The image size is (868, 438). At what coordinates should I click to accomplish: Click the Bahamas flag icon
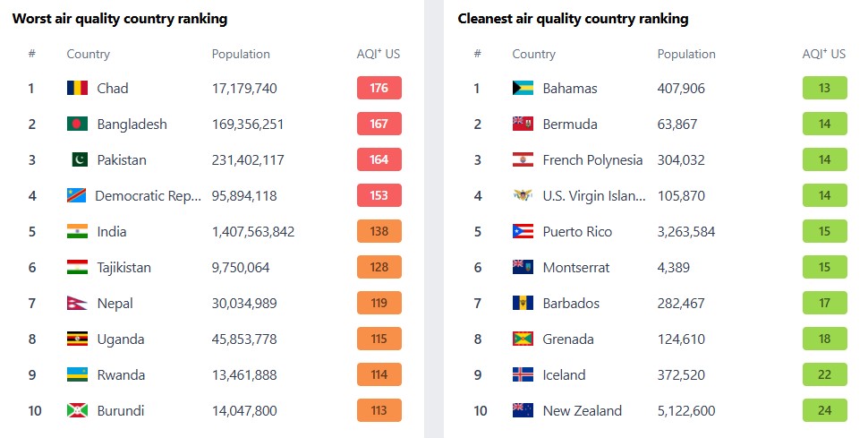523,88
